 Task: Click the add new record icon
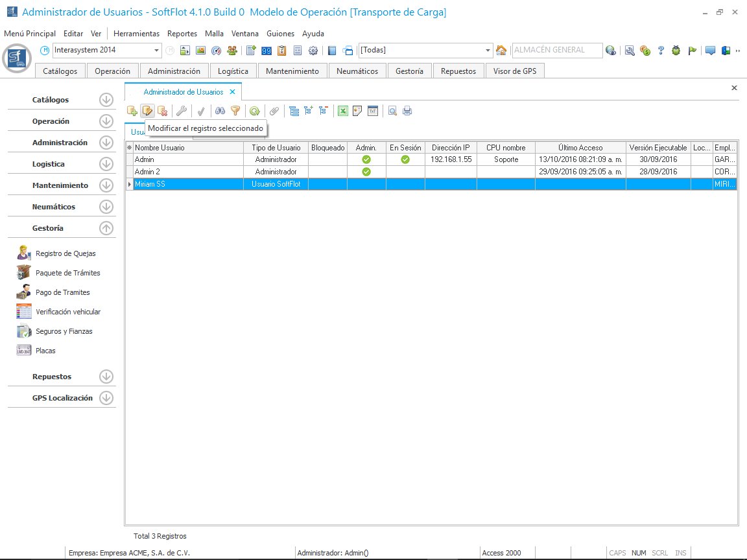(x=132, y=111)
